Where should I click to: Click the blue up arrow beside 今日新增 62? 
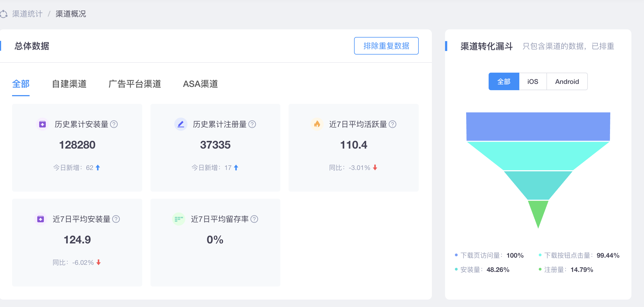tap(98, 167)
